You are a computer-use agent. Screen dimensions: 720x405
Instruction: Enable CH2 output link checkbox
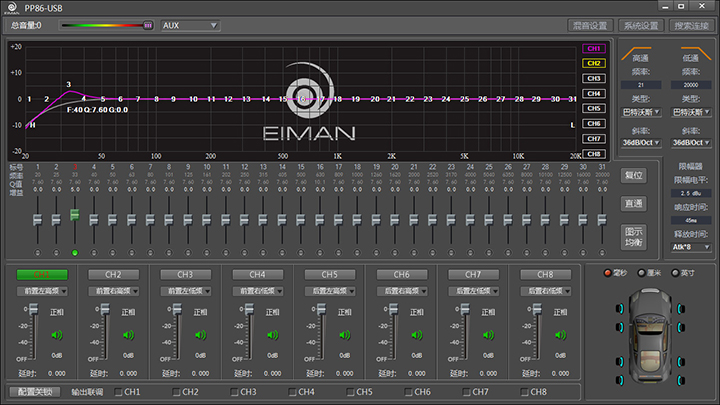tap(176, 392)
